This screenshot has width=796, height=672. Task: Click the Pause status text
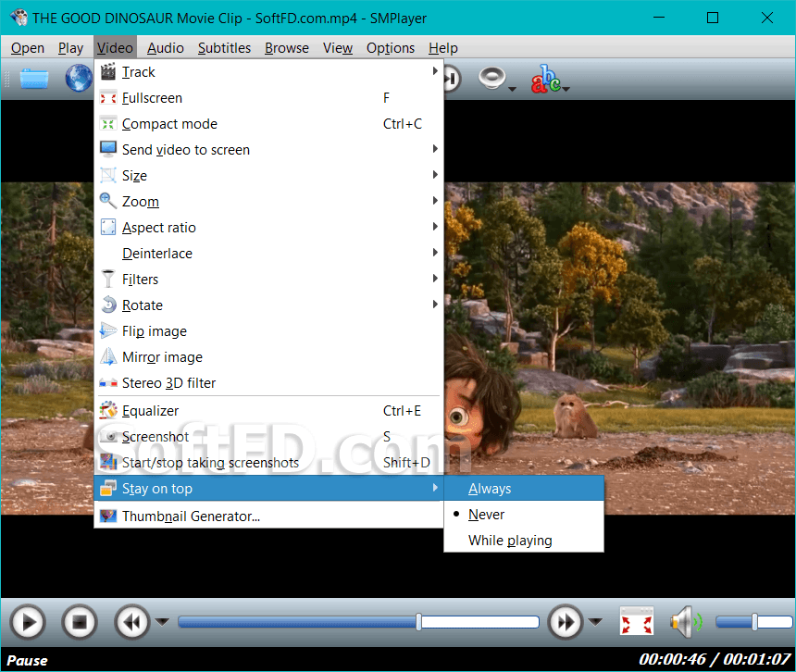pyautogui.click(x=27, y=660)
